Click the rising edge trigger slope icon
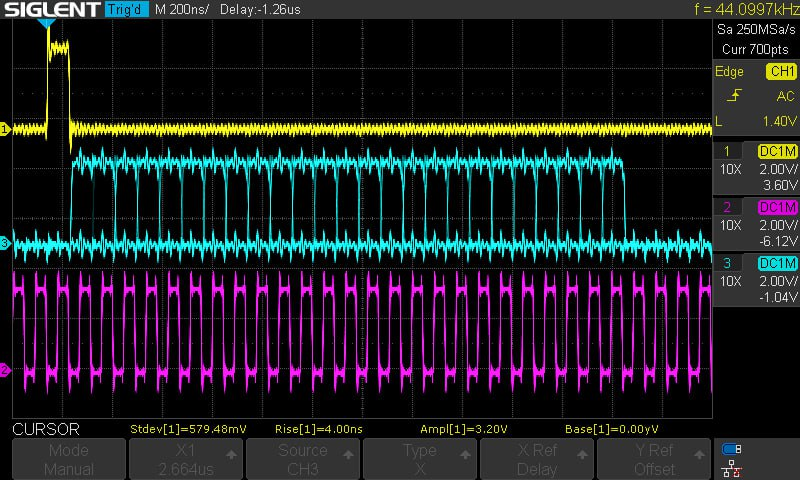The width and height of the screenshot is (800, 480). coord(734,95)
